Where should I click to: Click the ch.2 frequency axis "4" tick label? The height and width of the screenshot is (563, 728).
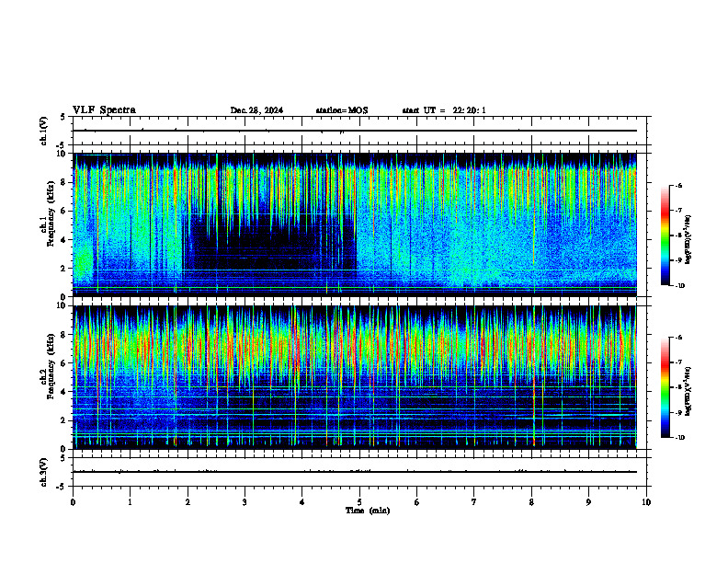click(x=63, y=392)
